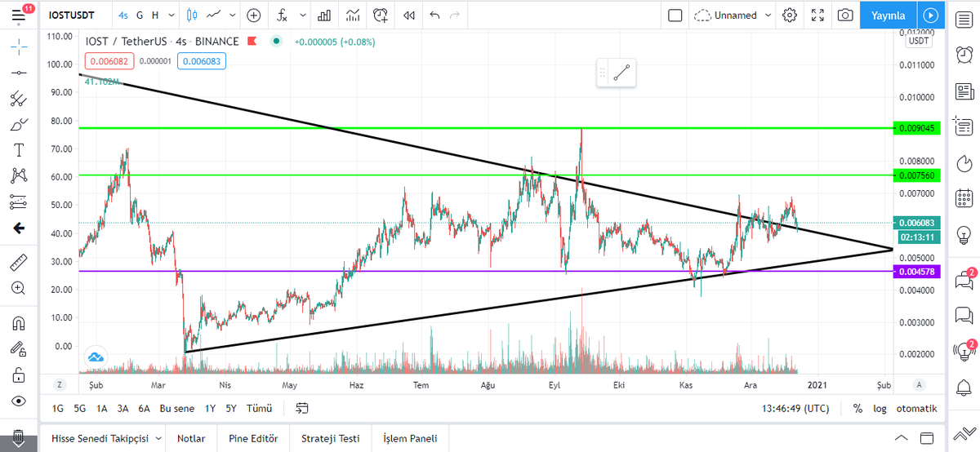Take a chart snapshot with camera icon
980x452 pixels.
[x=845, y=15]
